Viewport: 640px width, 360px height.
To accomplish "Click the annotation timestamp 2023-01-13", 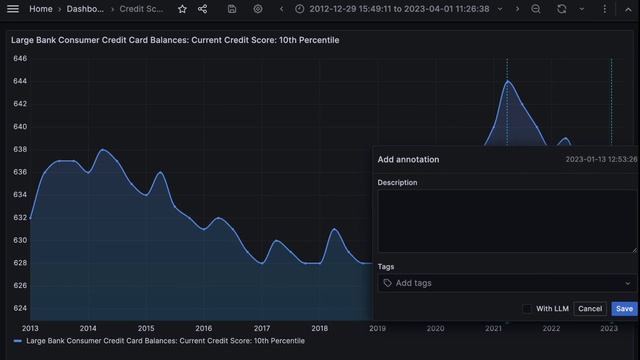I will pos(601,160).
